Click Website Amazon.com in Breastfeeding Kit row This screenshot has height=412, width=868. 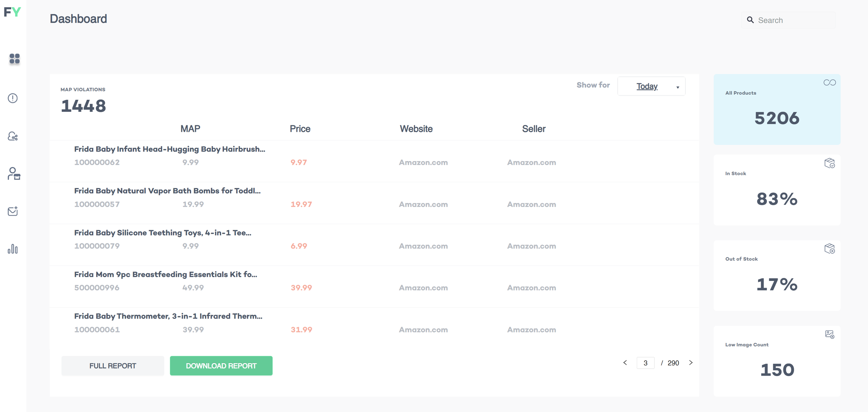click(423, 288)
